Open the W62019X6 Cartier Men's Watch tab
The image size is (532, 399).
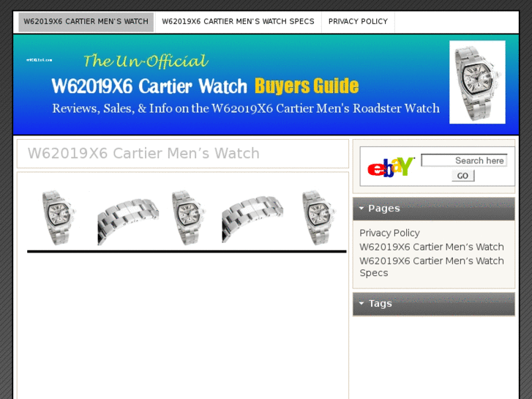point(86,22)
